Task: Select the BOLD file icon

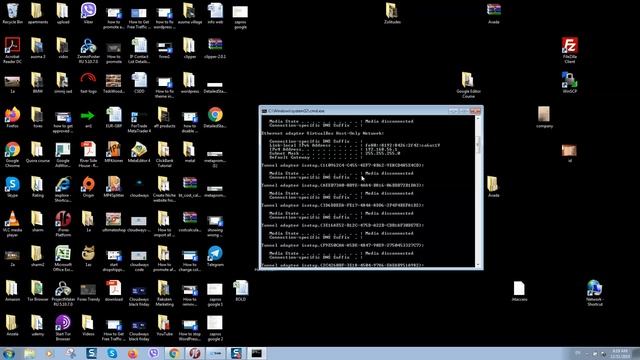Action: click(x=240, y=288)
